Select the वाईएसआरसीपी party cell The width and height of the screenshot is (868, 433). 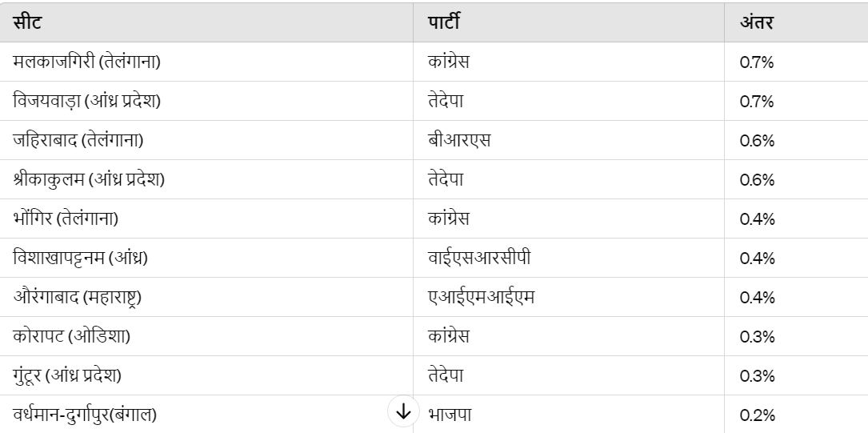(569, 259)
